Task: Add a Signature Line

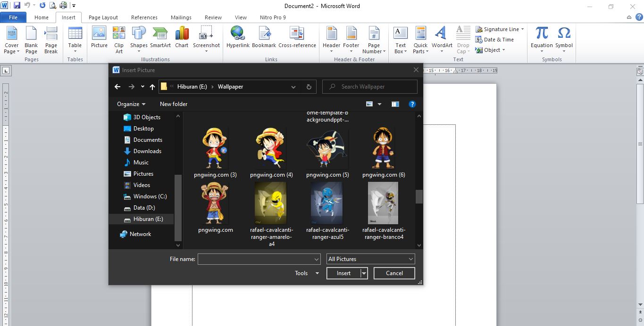Action: [499, 29]
